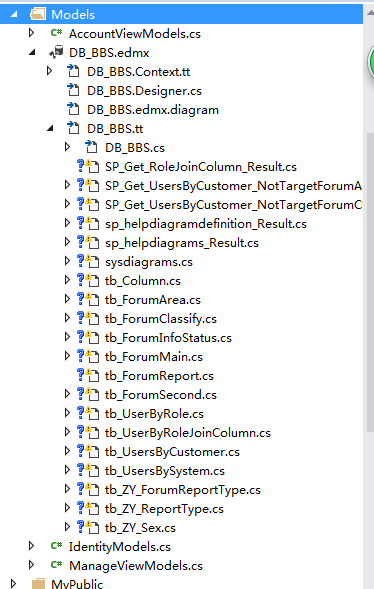The image size is (374, 589).
Task: Click the DB_BBS.edmx entity model icon
Action: tap(56, 52)
